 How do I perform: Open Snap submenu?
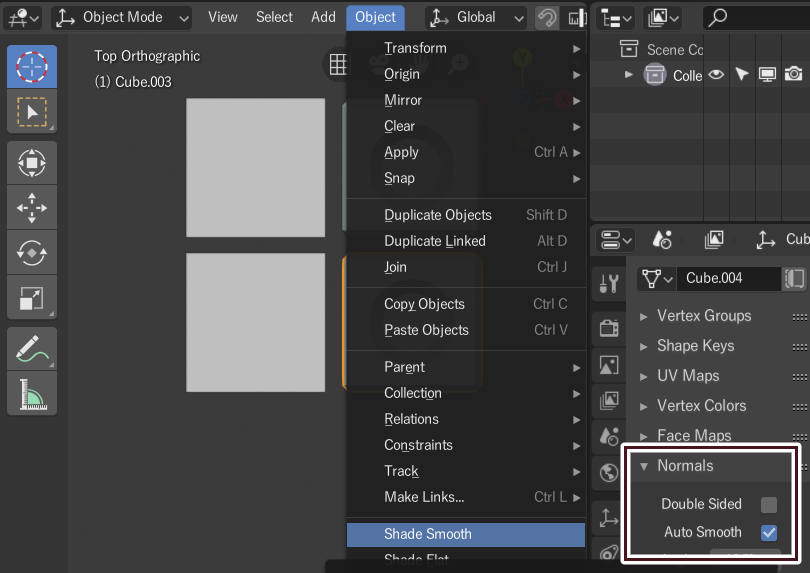[465, 178]
